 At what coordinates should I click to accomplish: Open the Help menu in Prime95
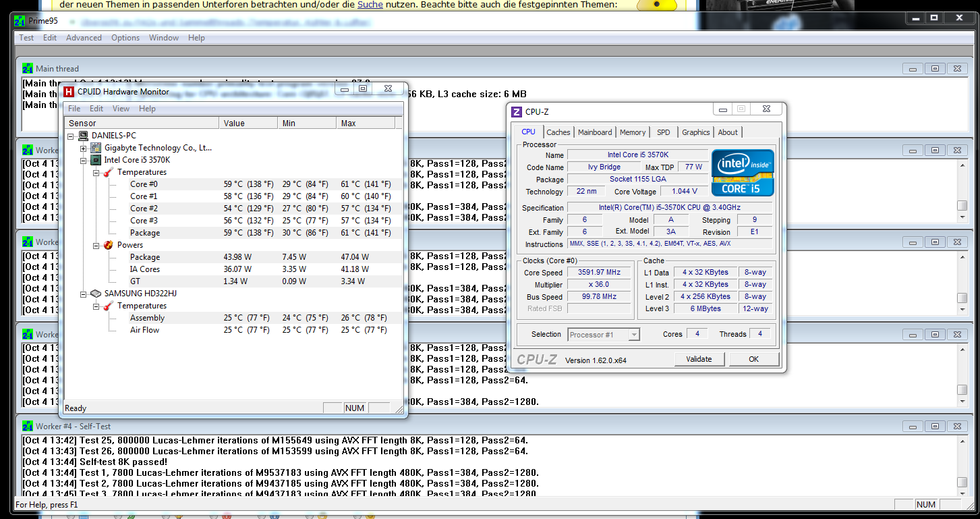196,38
